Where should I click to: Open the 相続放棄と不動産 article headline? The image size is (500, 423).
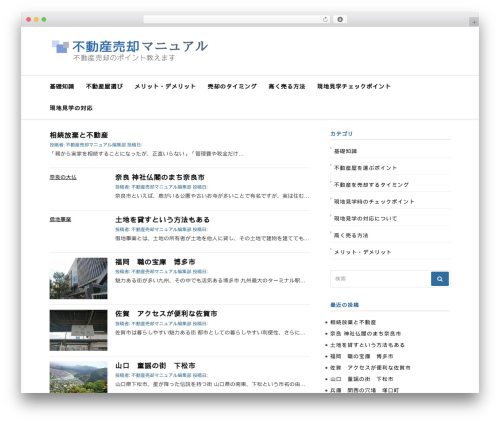click(x=79, y=135)
